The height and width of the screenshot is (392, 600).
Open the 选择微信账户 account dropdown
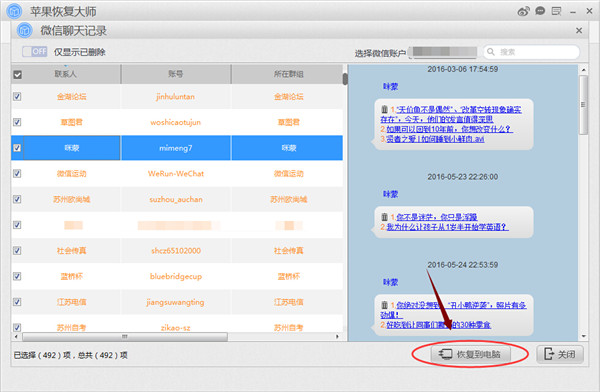click(443, 52)
